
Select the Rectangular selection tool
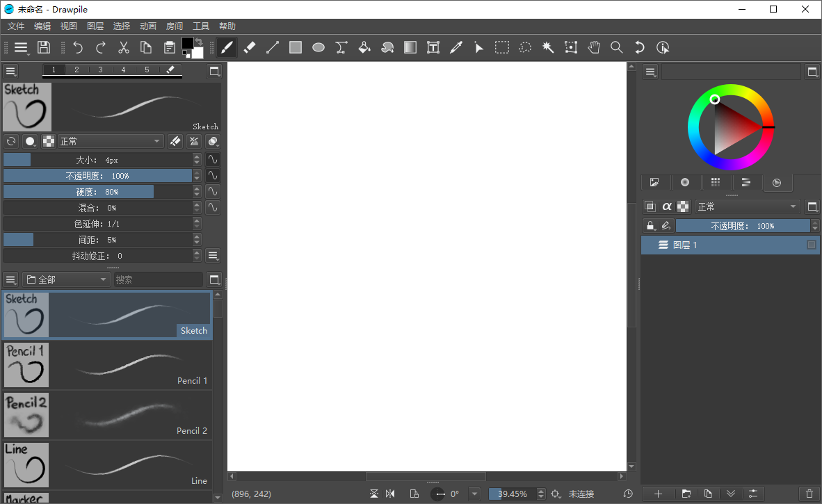click(501, 48)
